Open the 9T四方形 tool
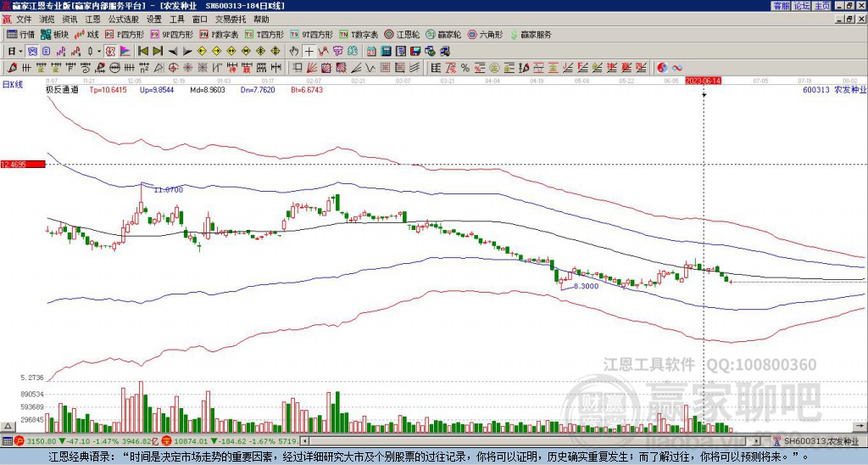This screenshot has height=465, width=868. tap(312, 34)
